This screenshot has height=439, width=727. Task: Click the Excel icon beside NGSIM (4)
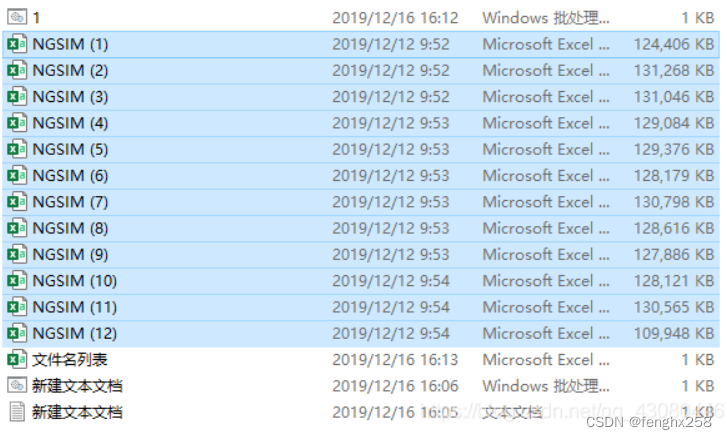pyautogui.click(x=17, y=123)
